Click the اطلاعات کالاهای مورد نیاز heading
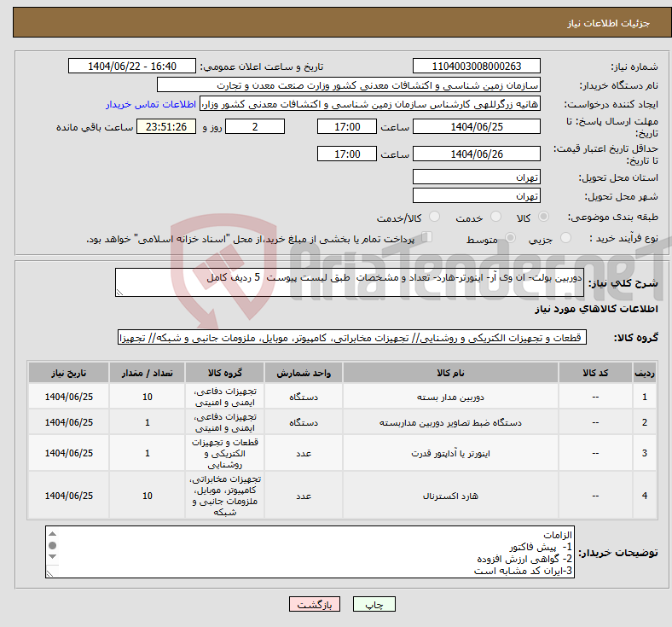 point(596,309)
